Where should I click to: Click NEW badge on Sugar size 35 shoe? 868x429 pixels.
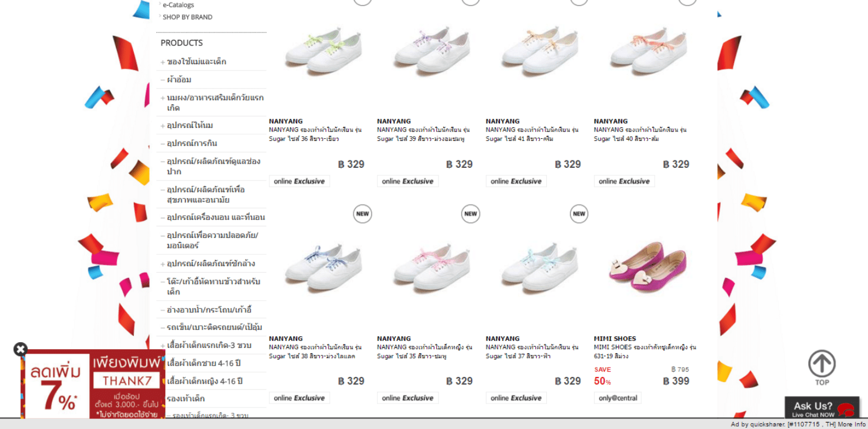(471, 214)
